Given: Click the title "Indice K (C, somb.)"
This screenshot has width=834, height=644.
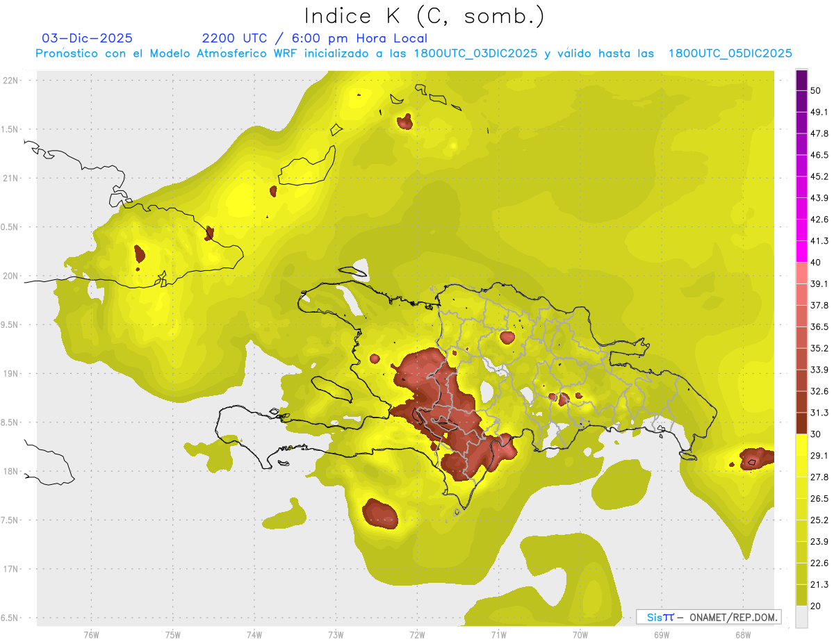Looking at the screenshot, I should (x=425, y=16).
